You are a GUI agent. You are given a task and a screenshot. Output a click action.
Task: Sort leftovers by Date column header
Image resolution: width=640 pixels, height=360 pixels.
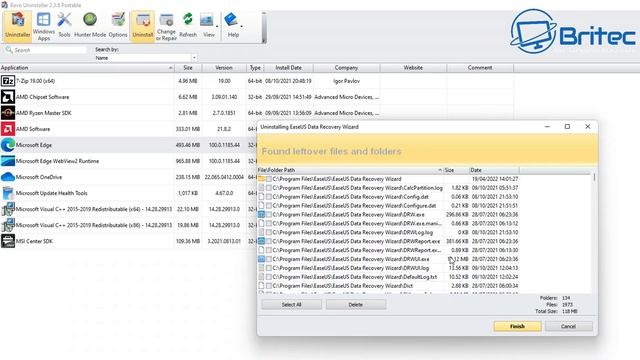tap(494, 170)
